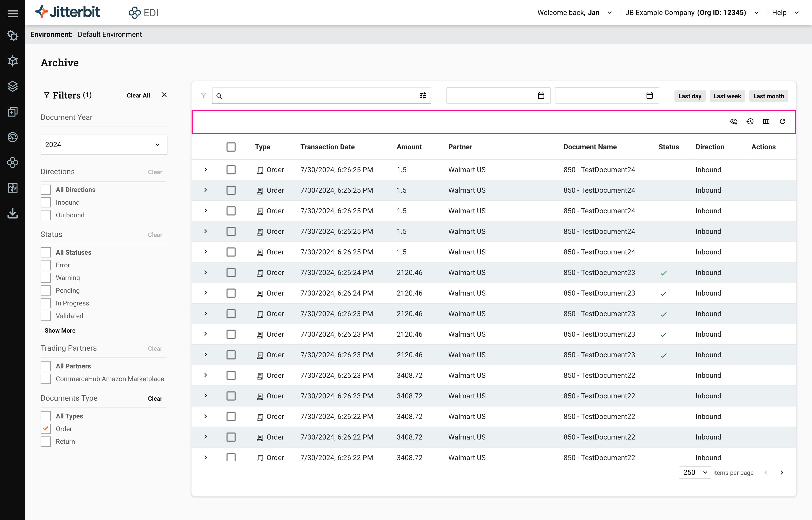The width and height of the screenshot is (812, 520).
Task: Open the column chooser icon
Action: (766, 122)
